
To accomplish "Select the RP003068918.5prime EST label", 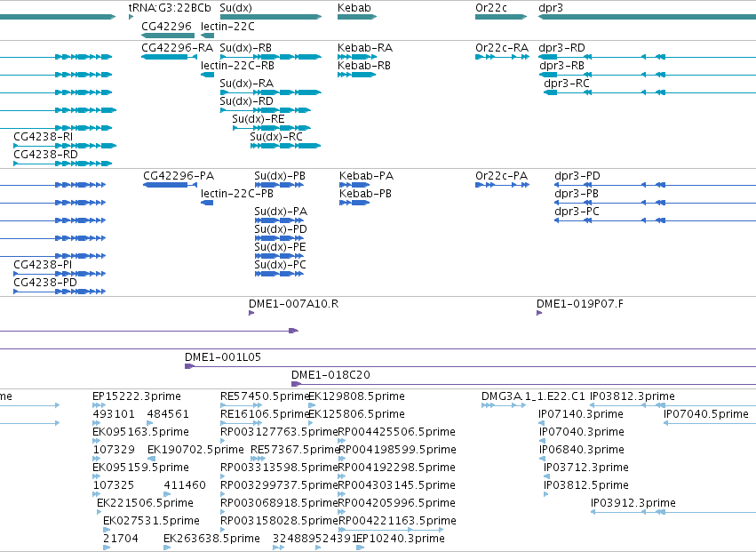I will tap(279, 503).
